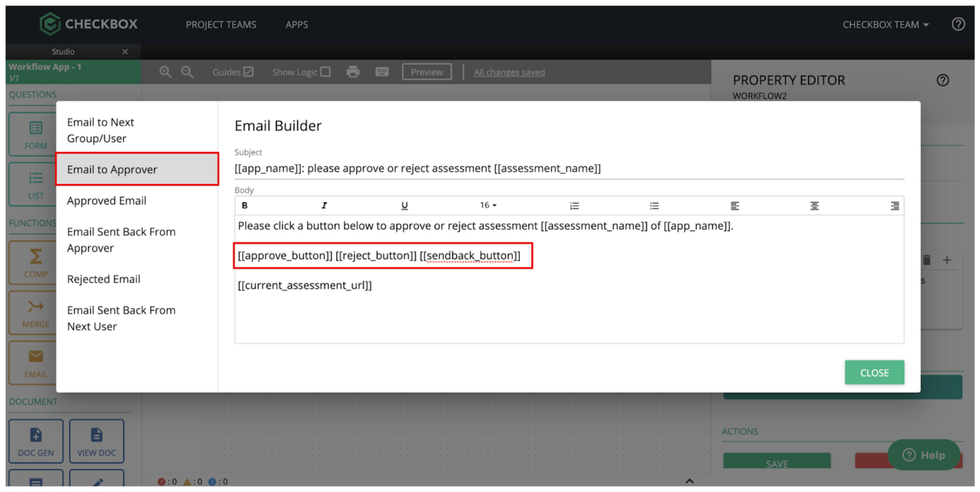This screenshot has height=492, width=980.
Task: Click the plus add icon
Action: [947, 260]
